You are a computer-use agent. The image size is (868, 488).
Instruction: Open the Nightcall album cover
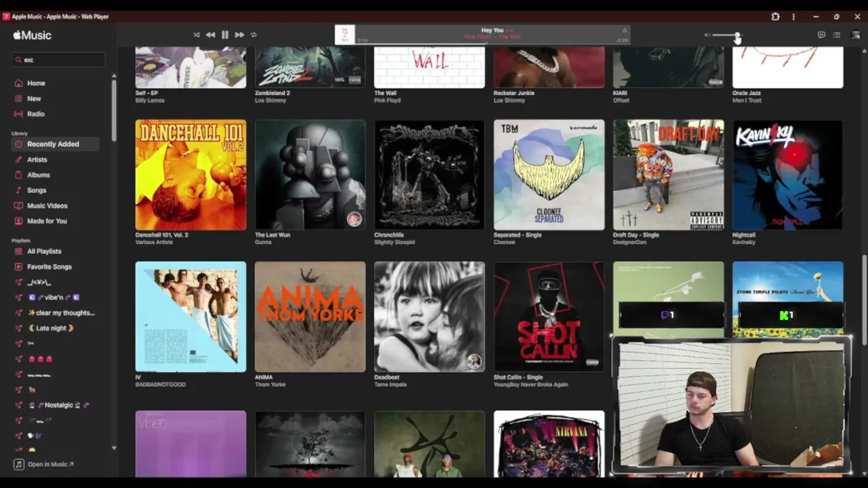[788, 175]
